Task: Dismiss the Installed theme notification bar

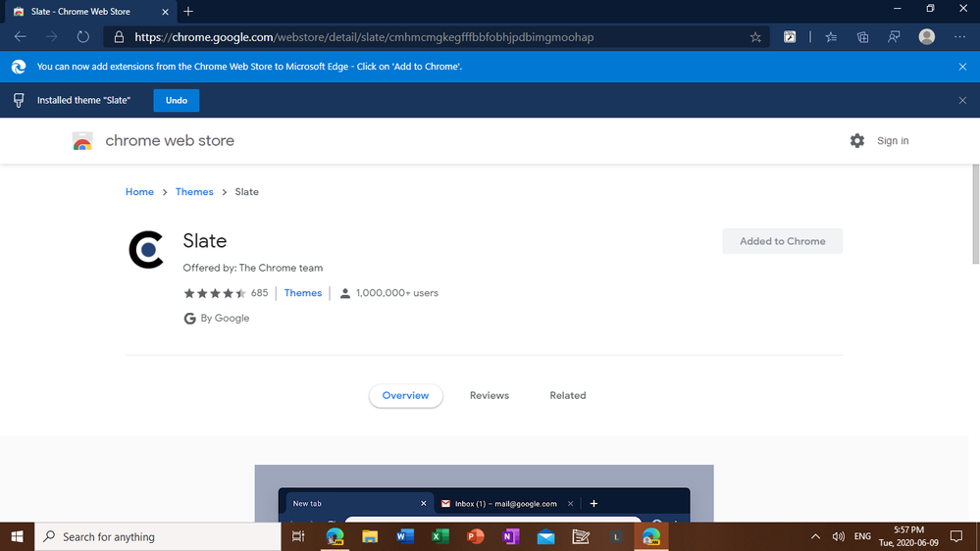Action: click(962, 101)
